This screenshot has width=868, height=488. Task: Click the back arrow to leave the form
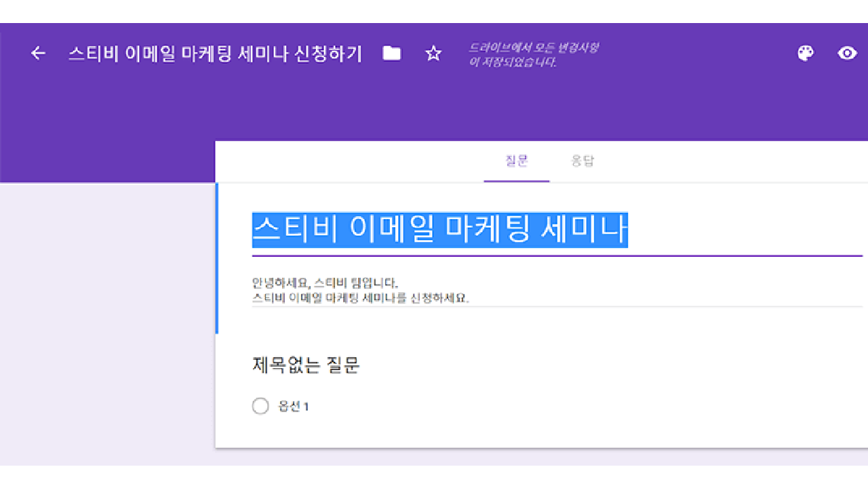[x=39, y=54]
